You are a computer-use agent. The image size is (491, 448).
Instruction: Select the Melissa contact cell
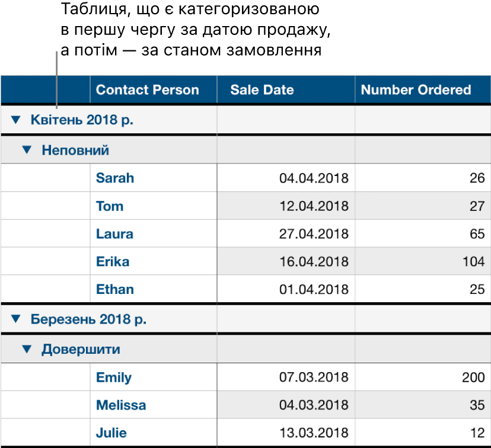[x=121, y=406]
